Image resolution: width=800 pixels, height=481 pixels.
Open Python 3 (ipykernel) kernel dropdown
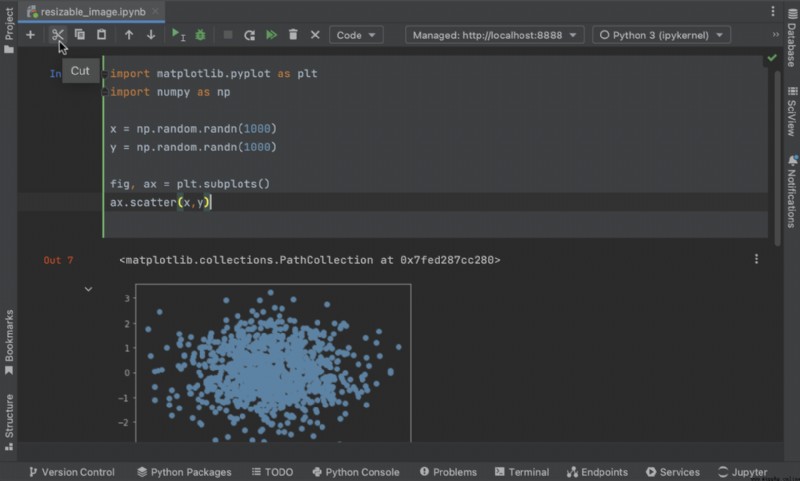pos(661,35)
